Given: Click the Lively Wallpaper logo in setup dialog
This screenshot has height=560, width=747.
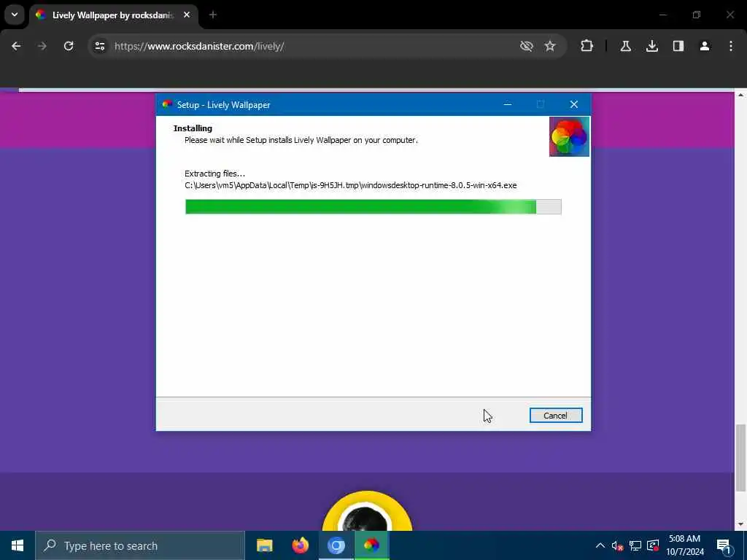Looking at the screenshot, I should 569,136.
